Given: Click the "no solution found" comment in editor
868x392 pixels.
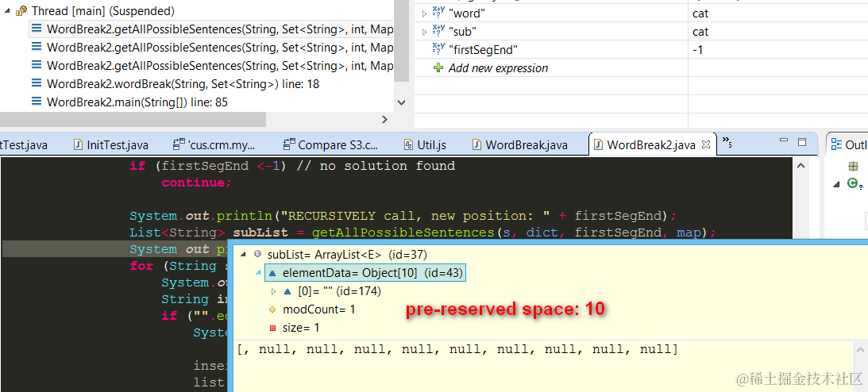Looking at the screenshot, I should tap(376, 166).
